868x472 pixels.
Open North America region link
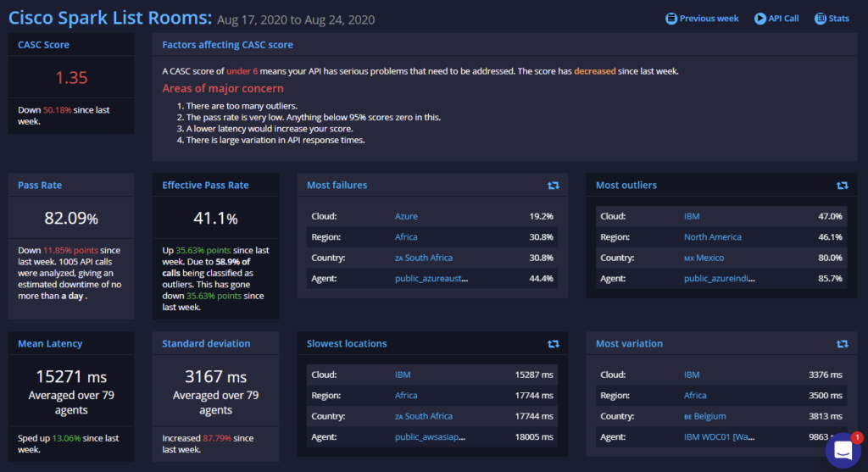point(712,236)
